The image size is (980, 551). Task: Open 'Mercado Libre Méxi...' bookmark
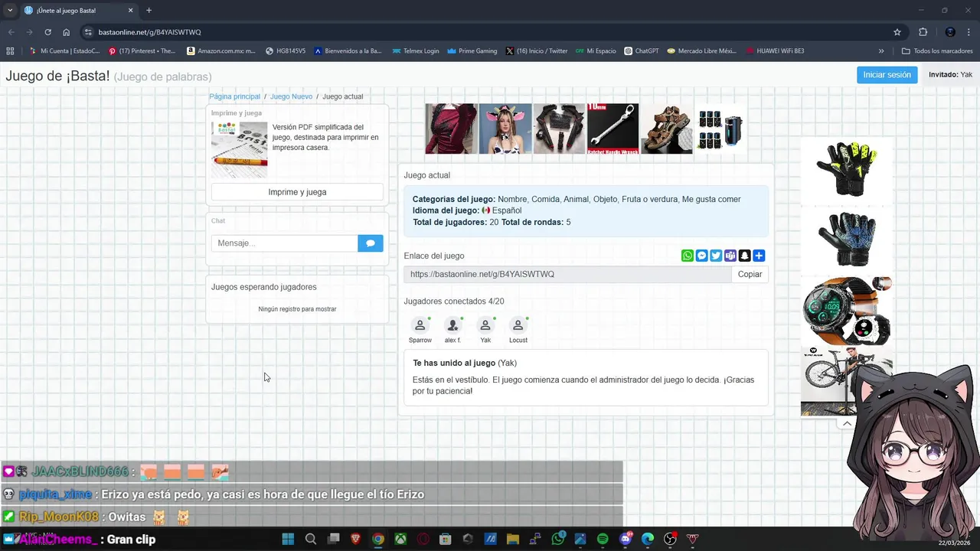(701, 51)
